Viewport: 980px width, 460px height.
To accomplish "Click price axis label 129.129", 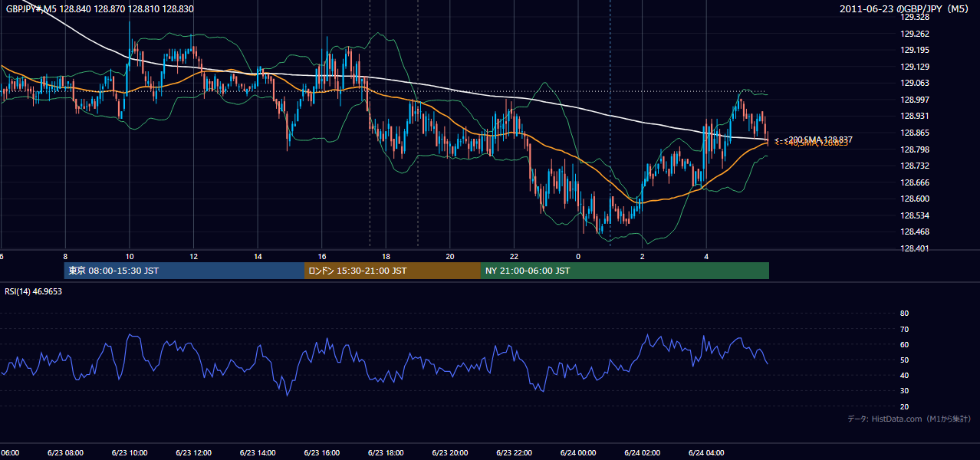I will 914,67.
